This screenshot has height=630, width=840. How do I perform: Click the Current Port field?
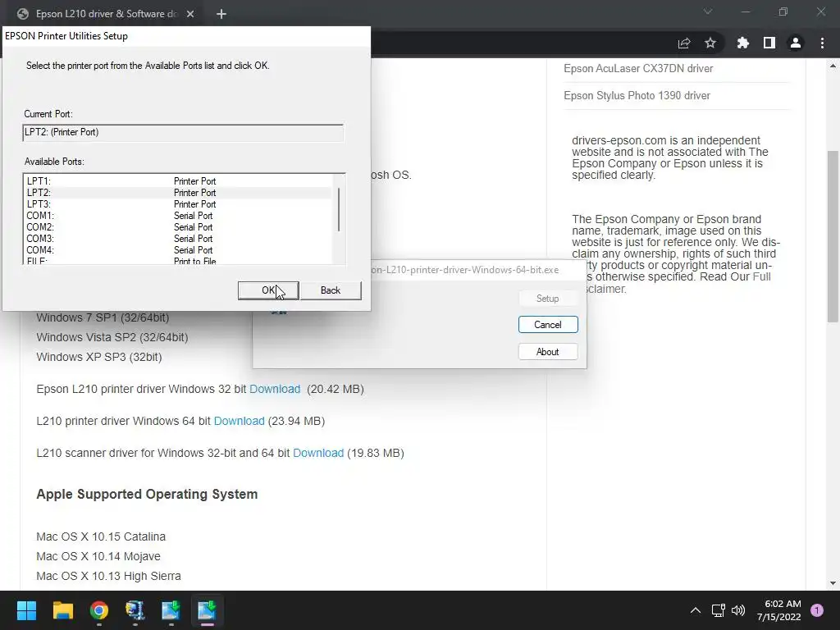183,132
